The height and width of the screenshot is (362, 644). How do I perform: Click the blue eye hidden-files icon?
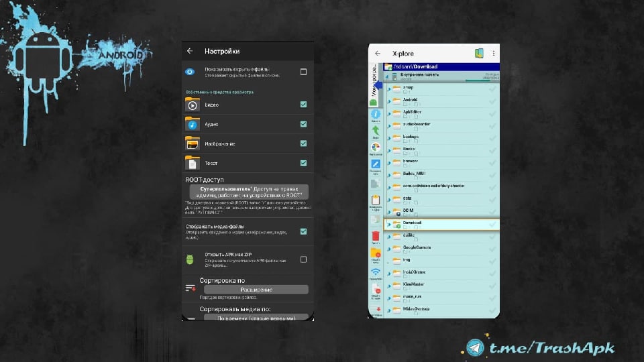[190, 72]
